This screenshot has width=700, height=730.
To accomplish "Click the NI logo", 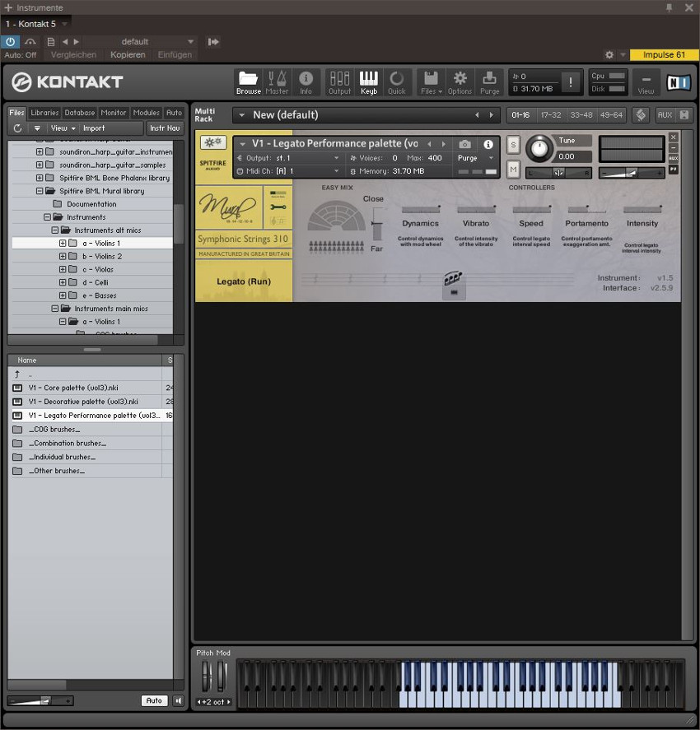I will point(678,82).
